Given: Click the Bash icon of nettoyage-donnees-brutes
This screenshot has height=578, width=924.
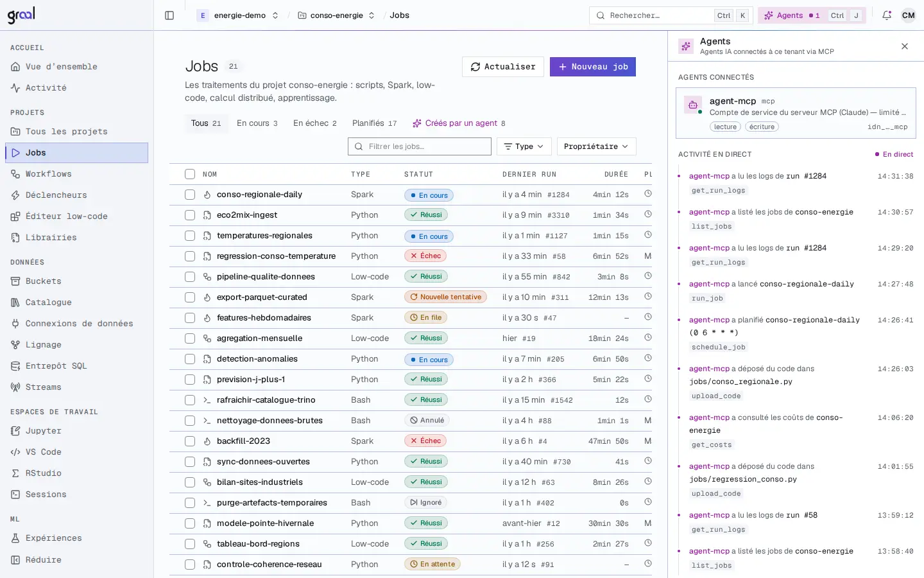Looking at the screenshot, I should click(x=207, y=421).
